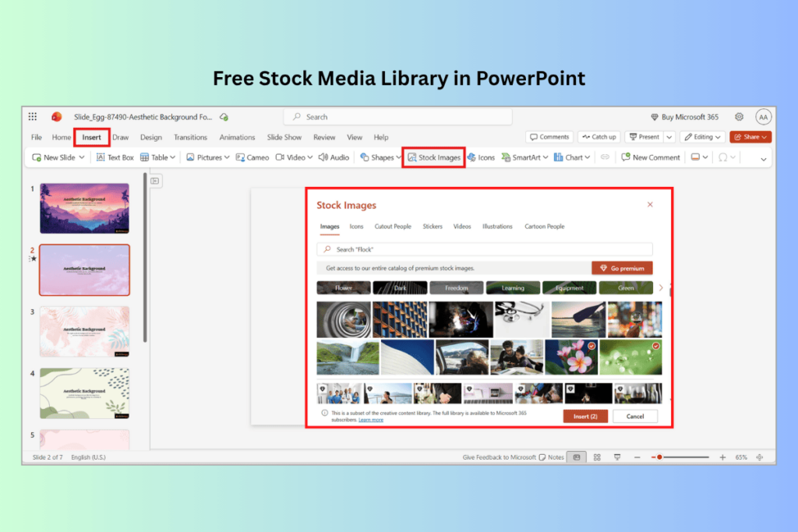The height and width of the screenshot is (532, 798).
Task: Select the Flower category chip
Action: (x=344, y=288)
